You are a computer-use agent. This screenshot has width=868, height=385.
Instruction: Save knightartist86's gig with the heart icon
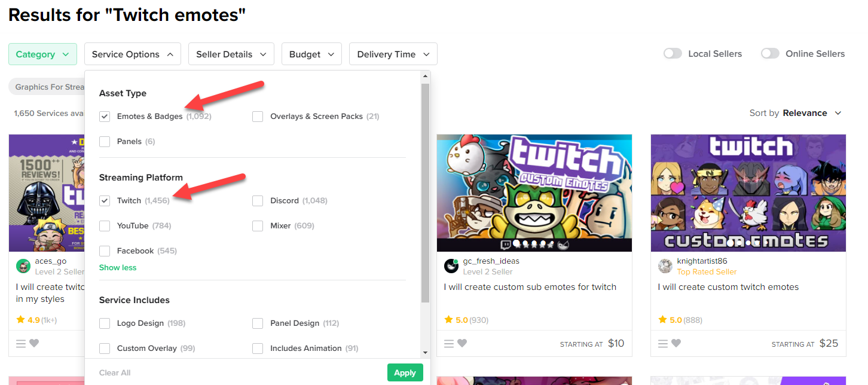pos(677,343)
